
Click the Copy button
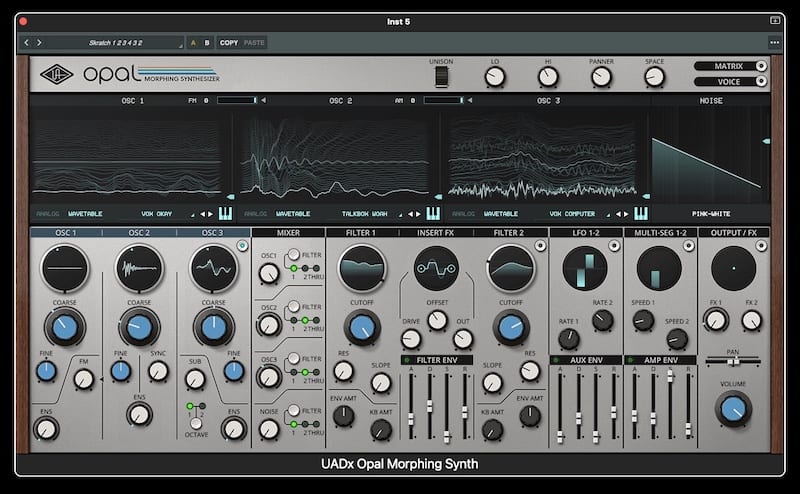(229, 43)
